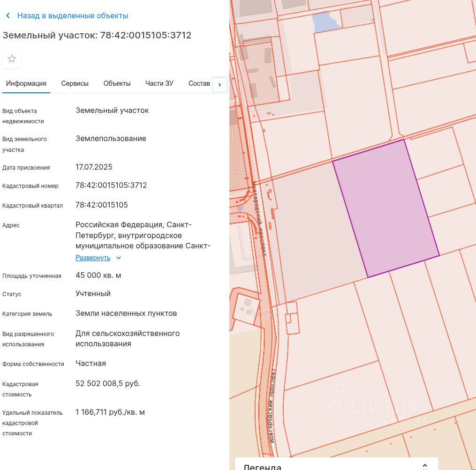Expand full address via Развернуть link
Viewport: 476px width, 470px height.
pyautogui.click(x=93, y=258)
